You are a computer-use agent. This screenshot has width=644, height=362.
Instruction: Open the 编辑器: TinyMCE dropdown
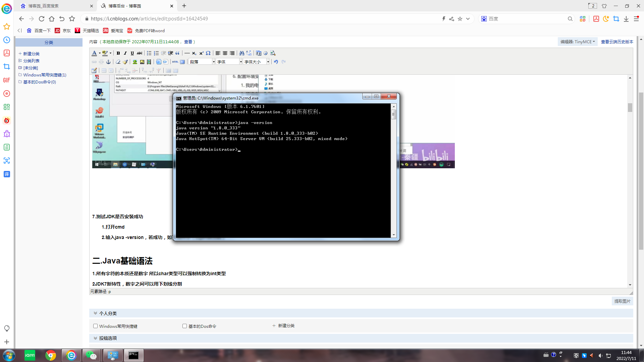(x=578, y=42)
